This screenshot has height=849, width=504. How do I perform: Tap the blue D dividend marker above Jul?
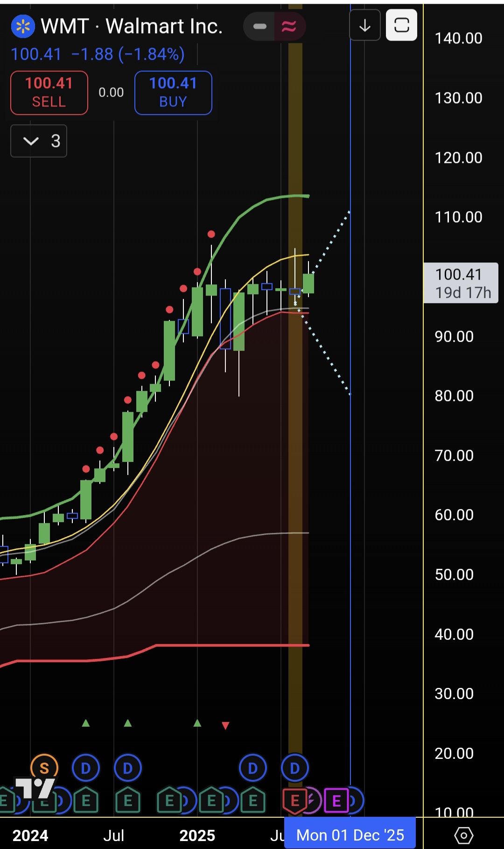pos(128,768)
